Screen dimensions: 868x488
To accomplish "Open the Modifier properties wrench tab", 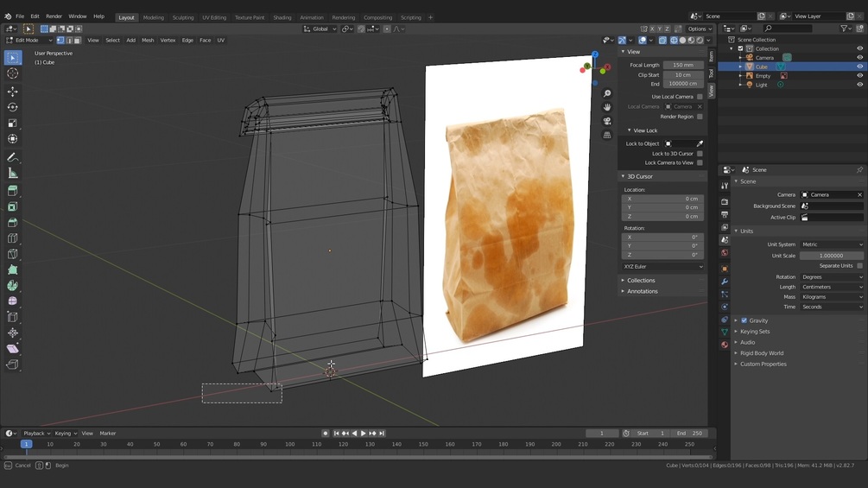I will tap(725, 281).
